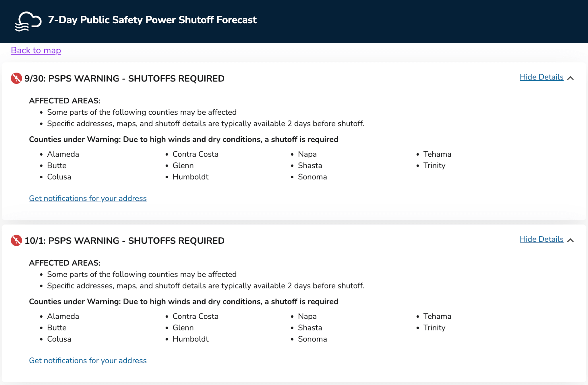The image size is (588, 385).
Task: Collapse the 10/1 section with chevron arrow
Action: (570, 240)
